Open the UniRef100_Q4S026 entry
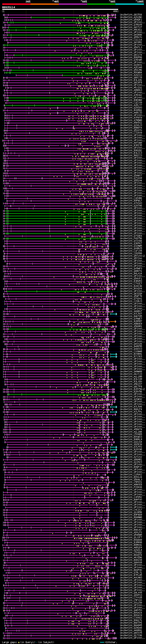 [x=131, y=344]
